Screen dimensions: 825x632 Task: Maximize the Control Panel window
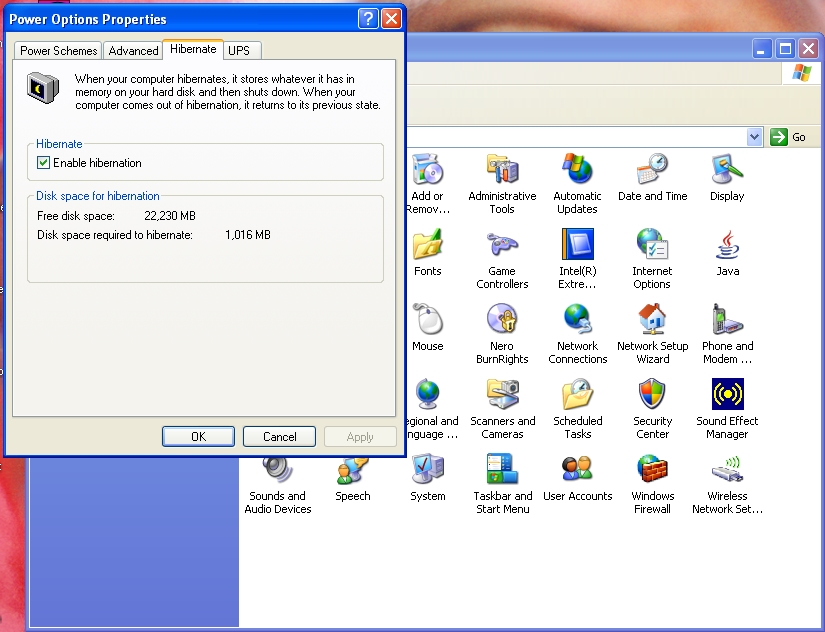[x=786, y=49]
